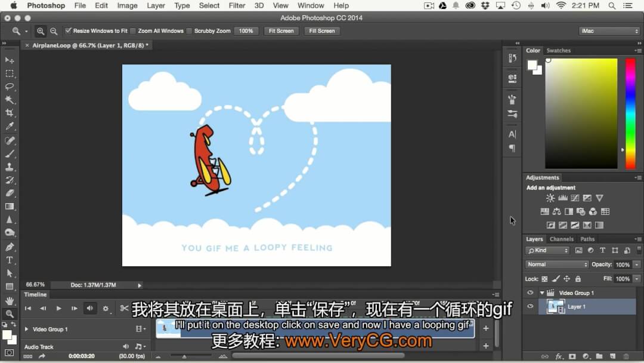Select the Eyedropper tool

(10, 126)
